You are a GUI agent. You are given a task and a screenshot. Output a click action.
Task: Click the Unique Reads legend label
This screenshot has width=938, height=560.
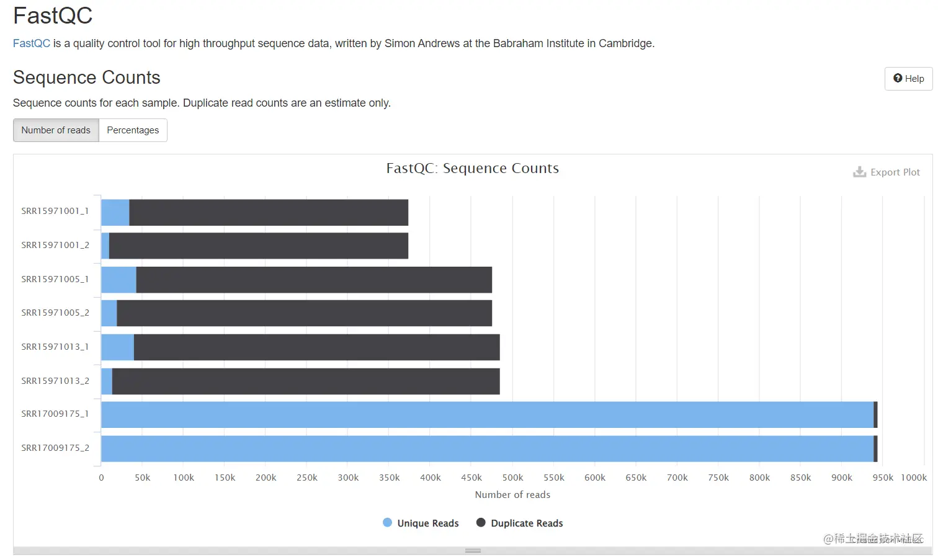click(428, 523)
